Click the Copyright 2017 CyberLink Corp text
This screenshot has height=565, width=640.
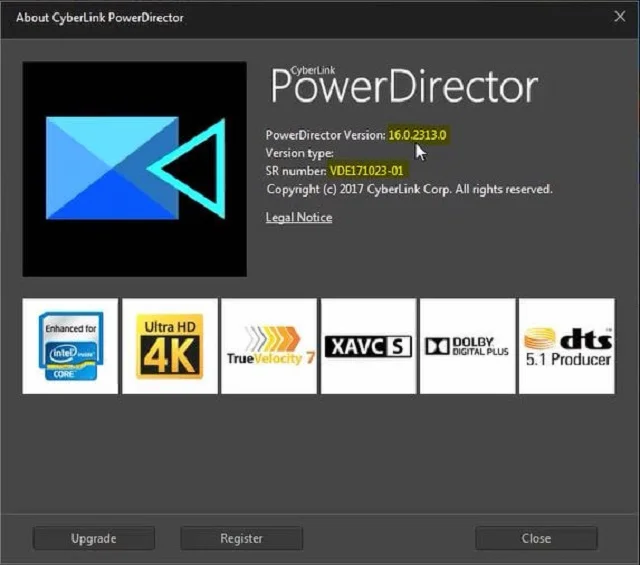click(x=409, y=189)
